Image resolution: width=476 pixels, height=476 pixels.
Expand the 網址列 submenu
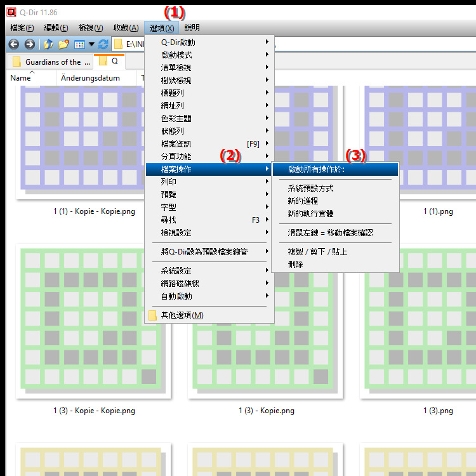(210, 105)
